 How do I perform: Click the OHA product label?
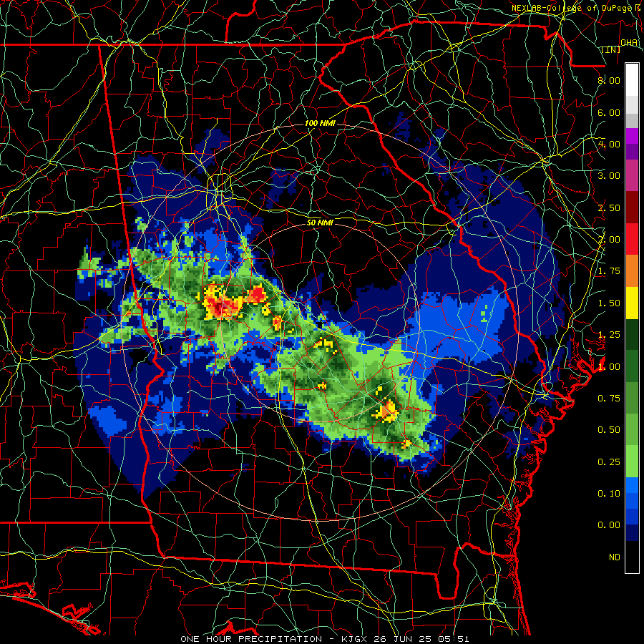(629, 43)
